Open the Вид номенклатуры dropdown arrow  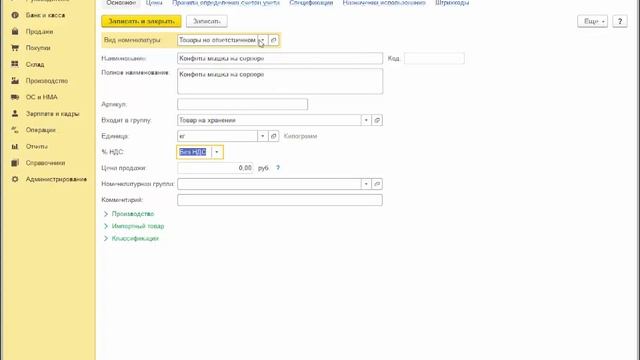(x=263, y=40)
